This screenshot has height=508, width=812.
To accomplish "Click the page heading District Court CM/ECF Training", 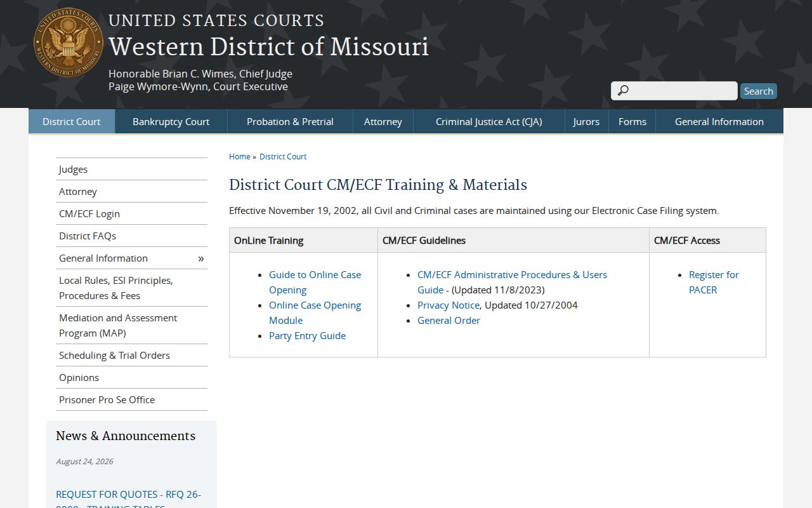I will [x=378, y=185].
